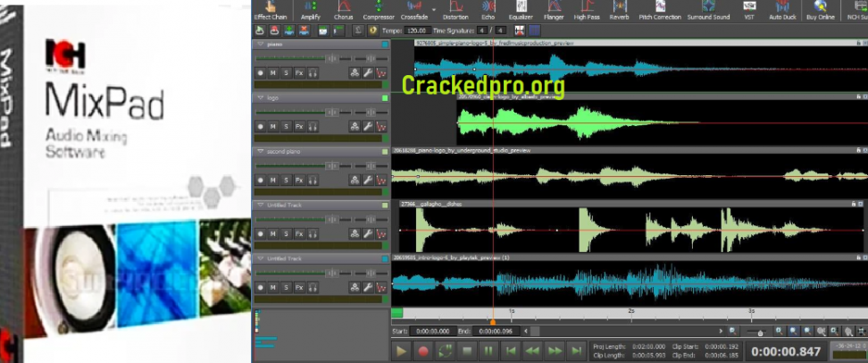Go to project start
The image size is (868, 363).
coord(511,350)
